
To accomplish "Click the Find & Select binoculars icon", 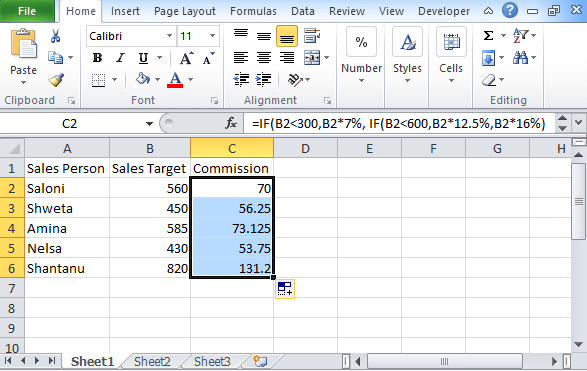I will [x=520, y=58].
